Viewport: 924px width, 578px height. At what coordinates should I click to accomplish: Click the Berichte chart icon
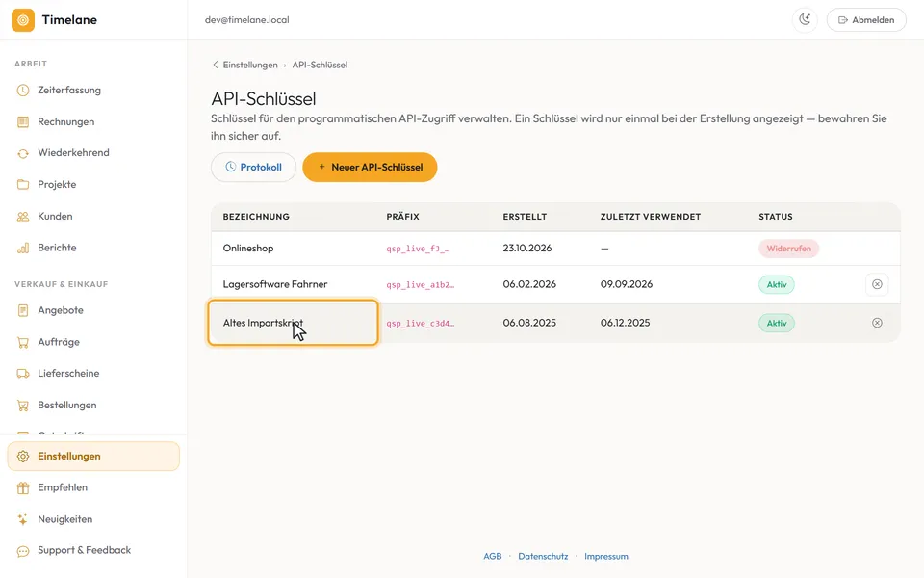23,248
